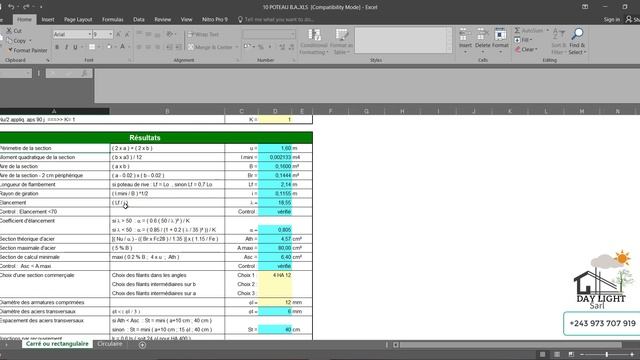Open Sort & Filter menu
The image size is (640, 360).
click(558, 41)
